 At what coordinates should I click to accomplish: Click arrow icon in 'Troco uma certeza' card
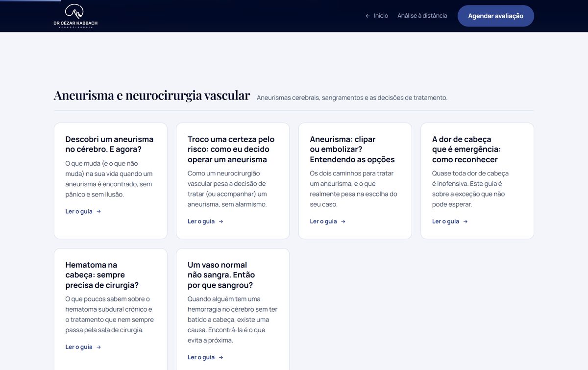(221, 222)
